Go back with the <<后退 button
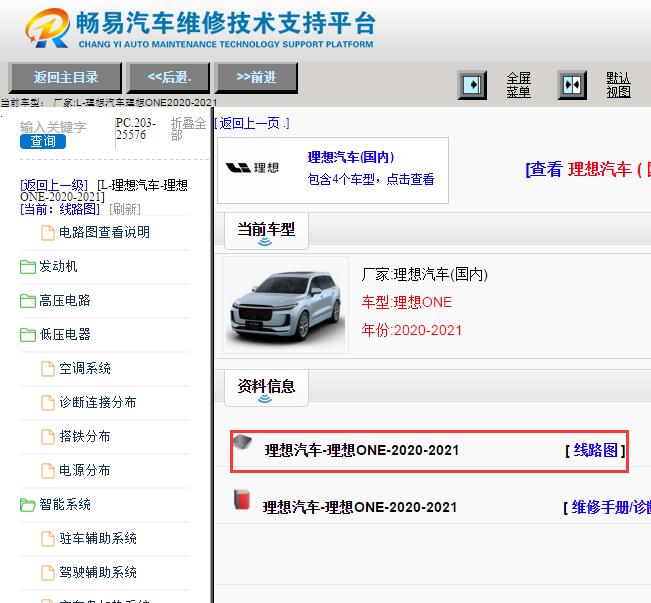Screen dimensions: 651x603 click(x=168, y=78)
